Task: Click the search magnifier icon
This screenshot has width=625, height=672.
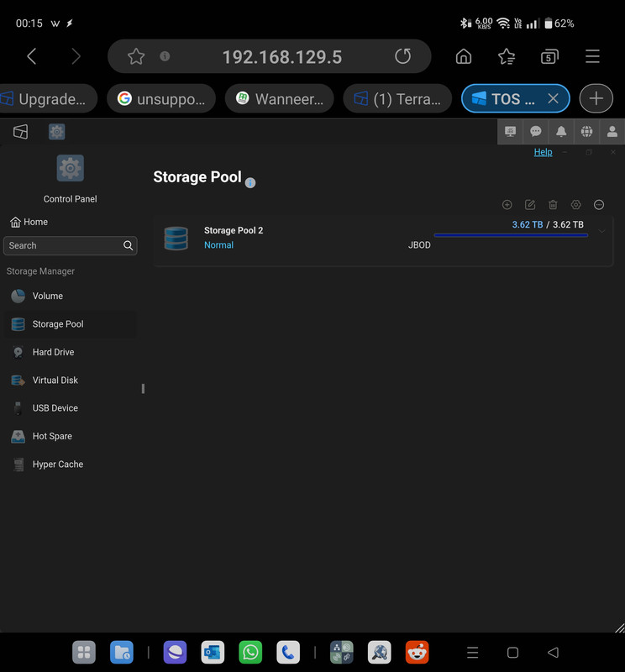Action: tap(129, 245)
